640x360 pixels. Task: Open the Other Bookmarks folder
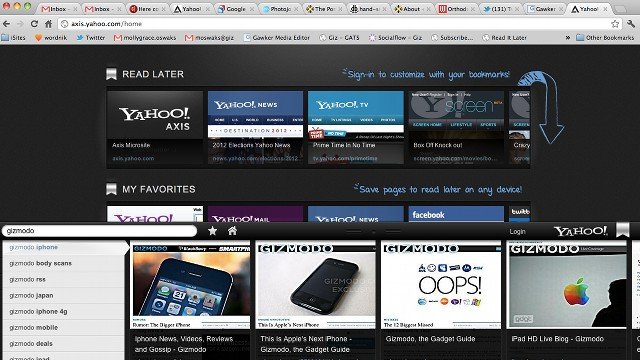605,38
